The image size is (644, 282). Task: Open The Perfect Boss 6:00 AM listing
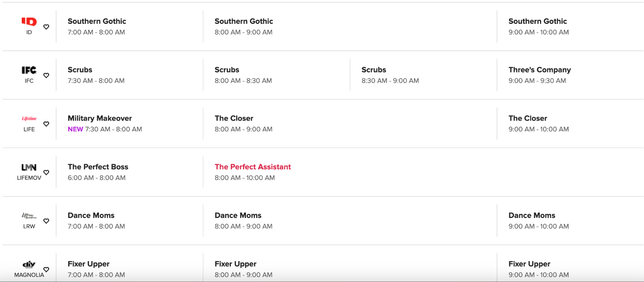pos(98,167)
